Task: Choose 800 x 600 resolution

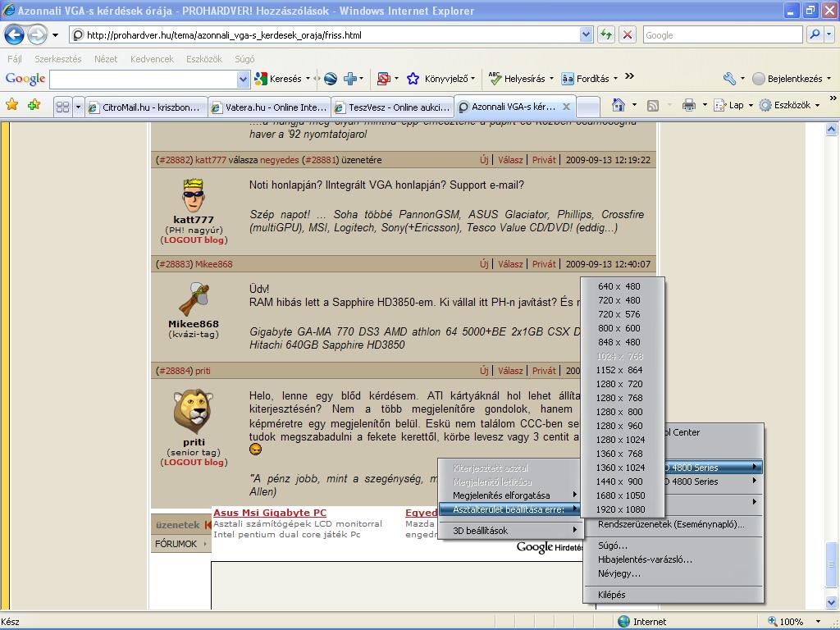Action: point(622,328)
